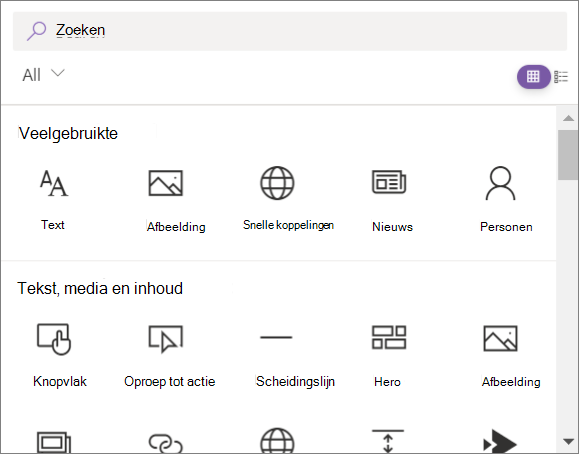Click the chevron next to All
Image resolution: width=579 pixels, height=454 pixels.
(58, 73)
